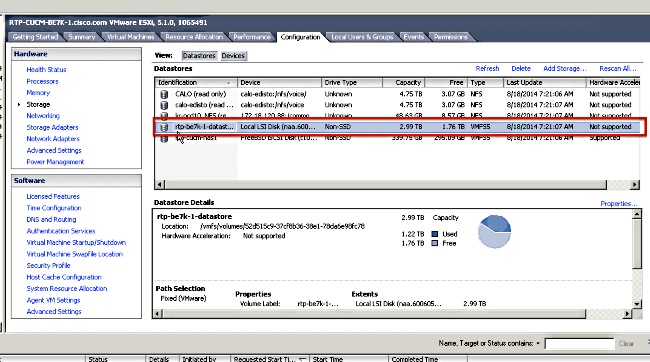Viewport: 650px width, 362px height.
Task: Open Add Storage wizard link
Action: point(565,68)
